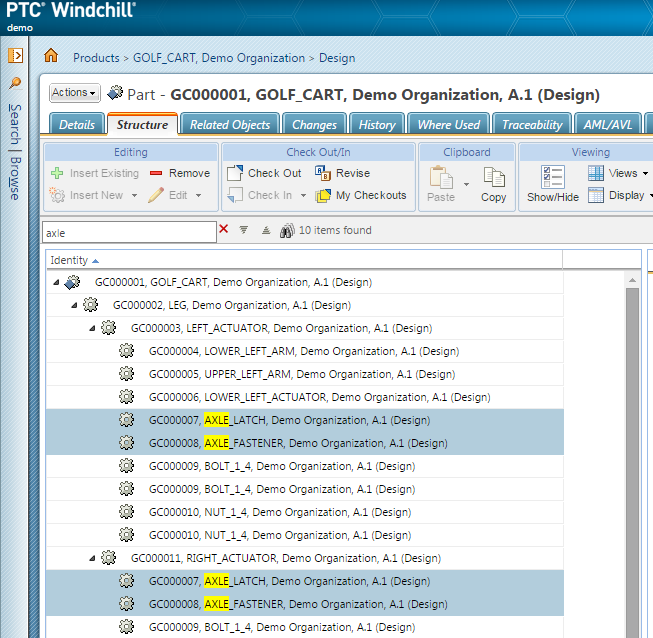The height and width of the screenshot is (638, 653).
Task: Click the structure tree vertical scrollbar
Action: pyautogui.click(x=632, y=462)
